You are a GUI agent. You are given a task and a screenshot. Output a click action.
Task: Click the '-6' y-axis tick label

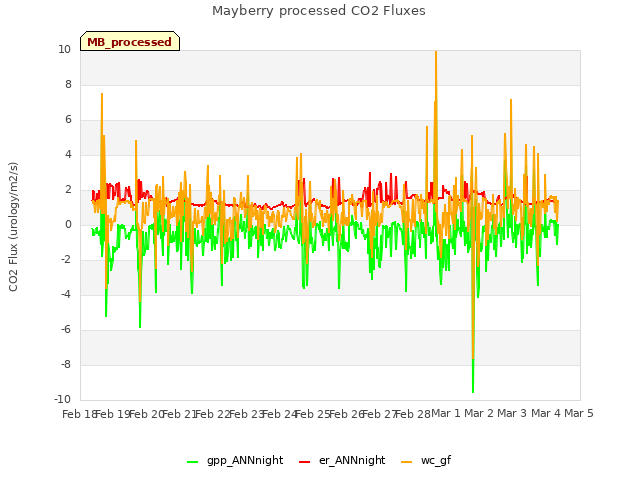66,329
